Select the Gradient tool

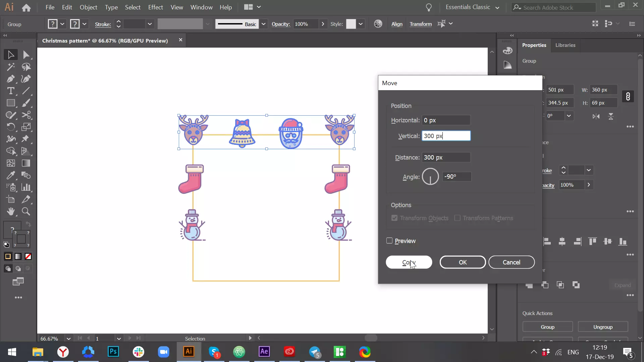point(26,163)
